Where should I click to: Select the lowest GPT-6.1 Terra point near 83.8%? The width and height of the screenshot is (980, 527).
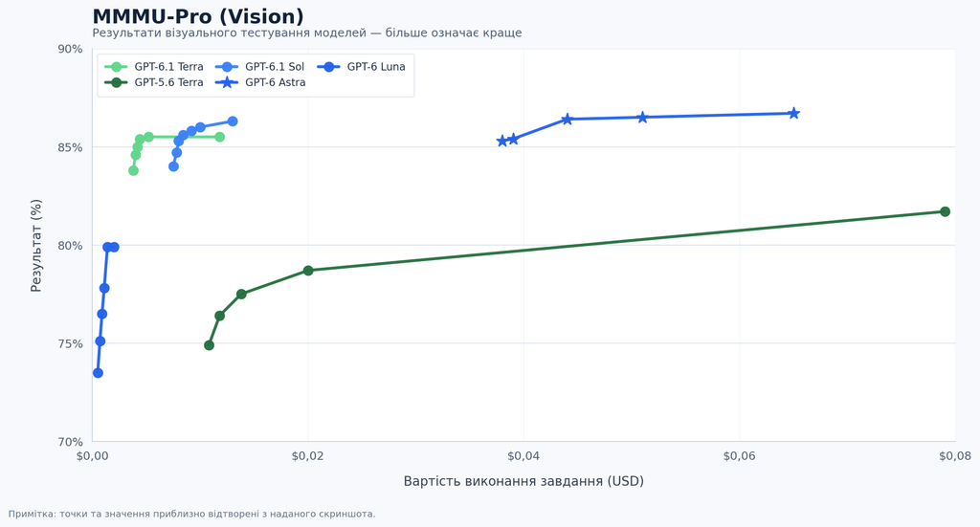(x=133, y=170)
